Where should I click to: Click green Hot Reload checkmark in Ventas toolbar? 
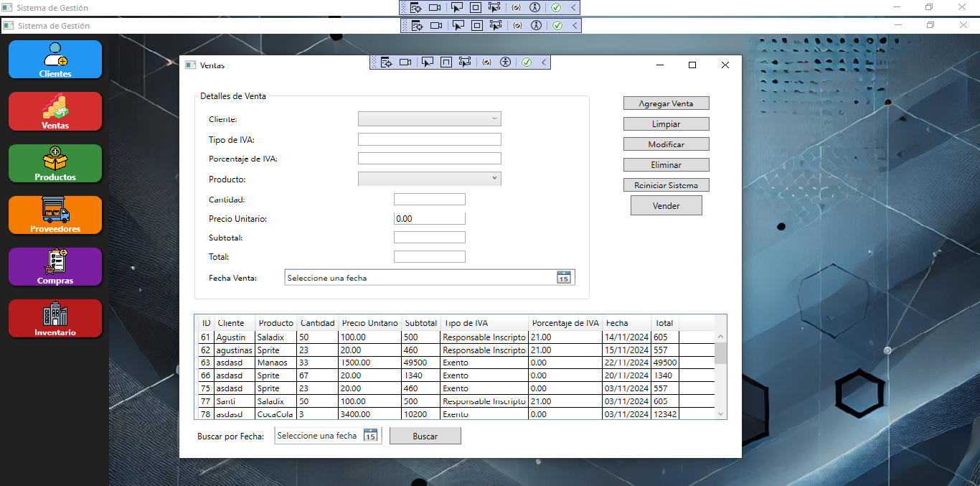coord(527,62)
